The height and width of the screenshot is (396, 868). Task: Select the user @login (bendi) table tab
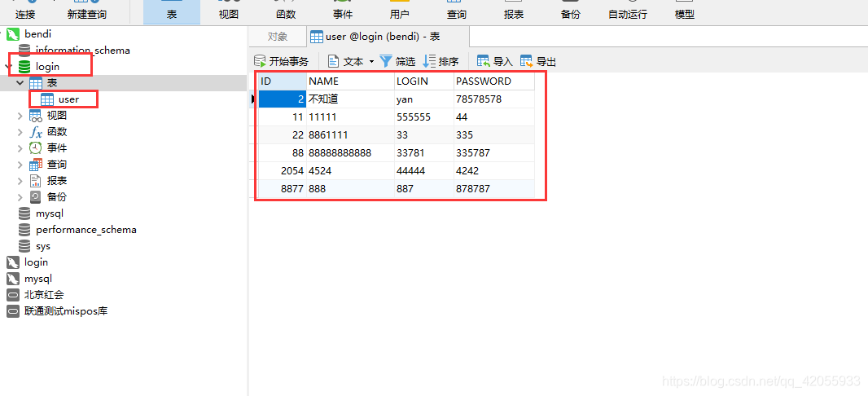388,37
